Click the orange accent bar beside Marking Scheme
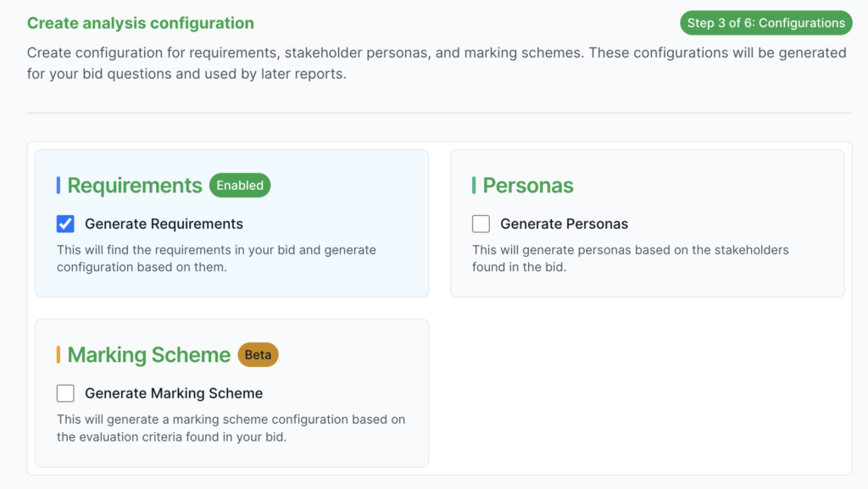The width and height of the screenshot is (868, 489). (x=58, y=355)
